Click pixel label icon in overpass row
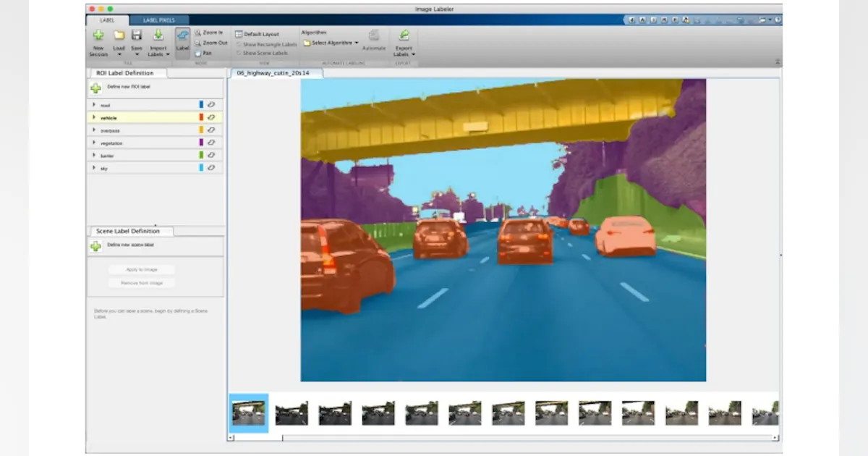The image size is (868, 456). 211,130
